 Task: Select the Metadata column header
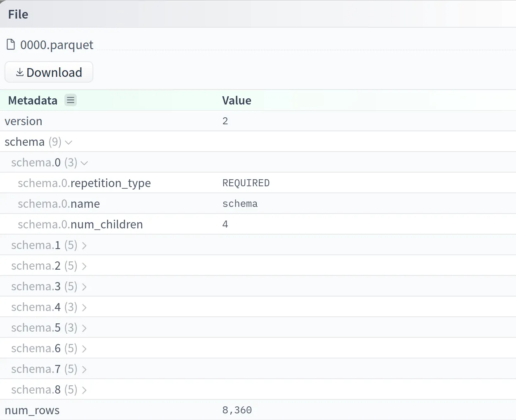pyautogui.click(x=32, y=100)
